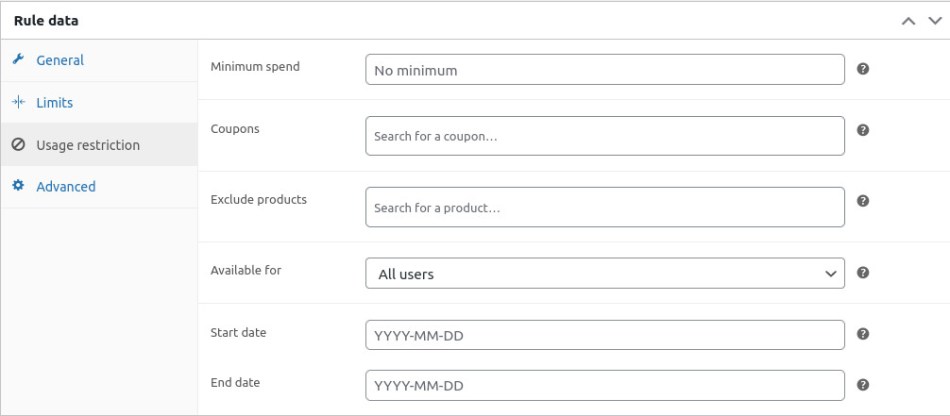Switch to the General tab

point(60,60)
